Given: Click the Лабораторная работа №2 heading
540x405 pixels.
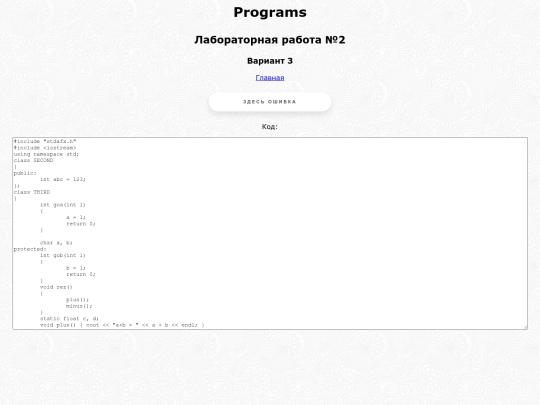Looking at the screenshot, I should (270, 40).
